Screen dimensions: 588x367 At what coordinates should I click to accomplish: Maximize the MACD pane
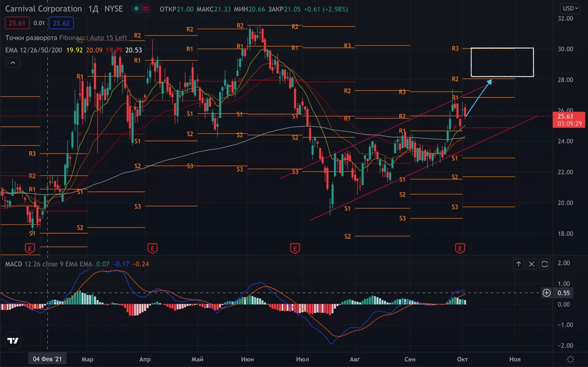[544, 264]
